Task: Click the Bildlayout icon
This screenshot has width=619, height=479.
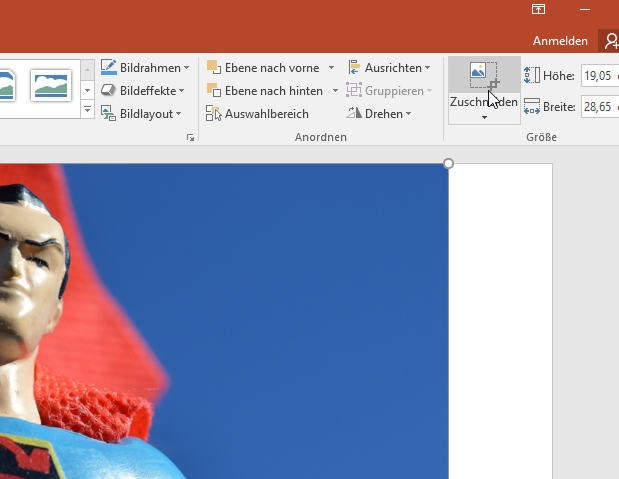Action: (108, 113)
